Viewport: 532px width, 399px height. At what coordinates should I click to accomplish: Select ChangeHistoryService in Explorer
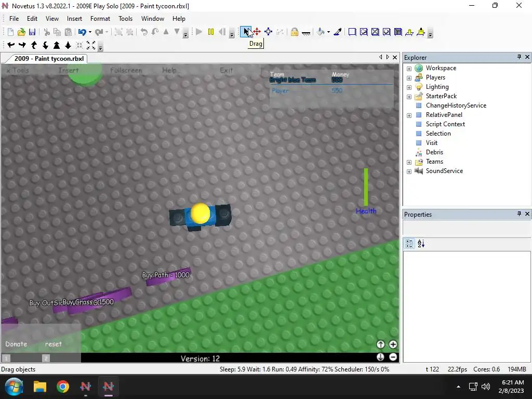click(456, 105)
